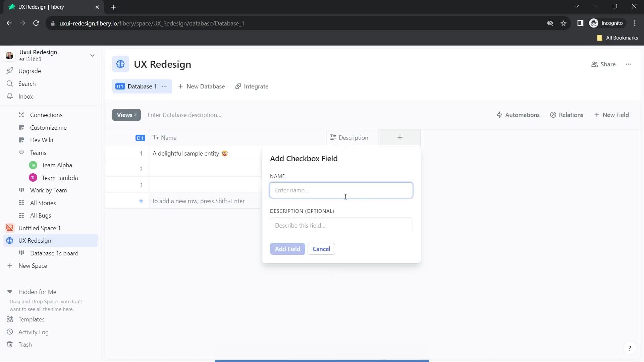
Task: Click the Connections icon in sidebar
Action: click(21, 115)
